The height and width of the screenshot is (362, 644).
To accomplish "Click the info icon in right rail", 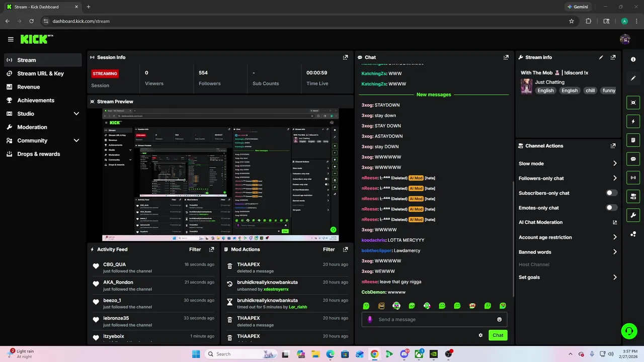I will tap(633, 59).
